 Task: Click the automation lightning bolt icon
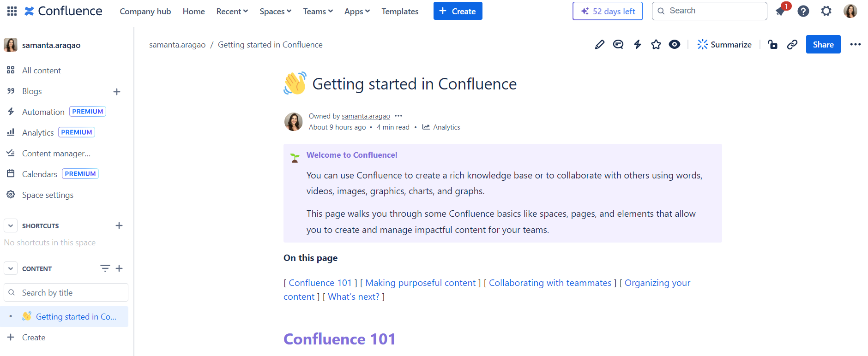(638, 44)
